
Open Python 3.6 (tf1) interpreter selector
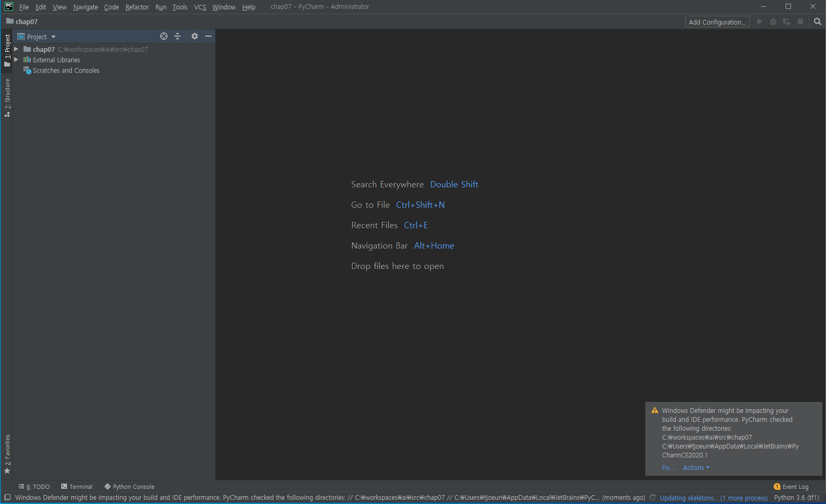pyautogui.click(x=796, y=498)
